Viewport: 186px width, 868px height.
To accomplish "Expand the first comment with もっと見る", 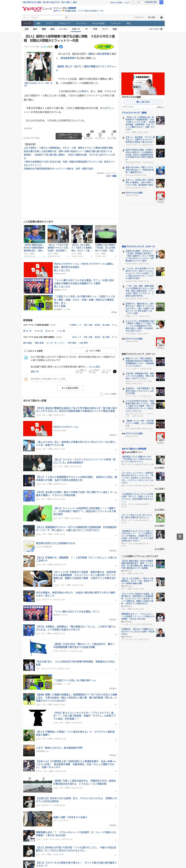I will [x=95, y=366].
